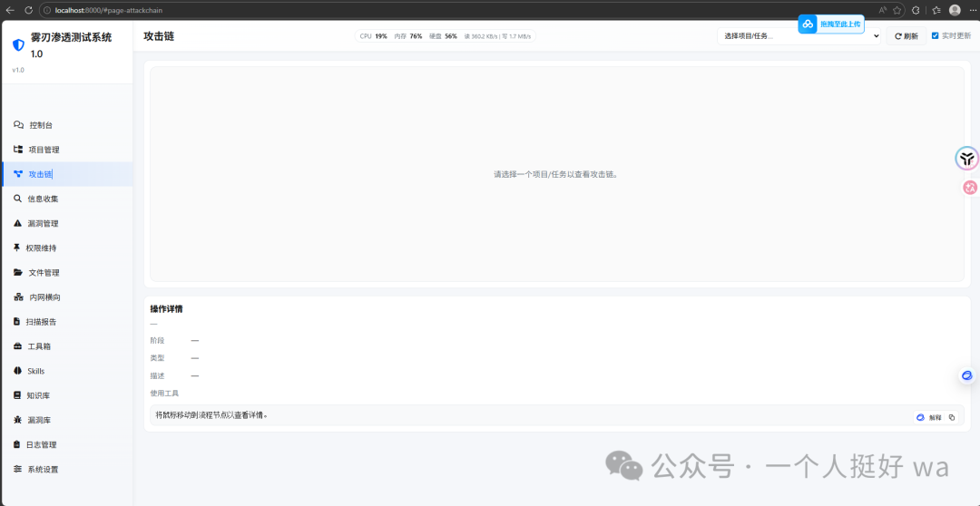Click the favorites star in address bar
The image size is (980, 506).
click(x=897, y=10)
